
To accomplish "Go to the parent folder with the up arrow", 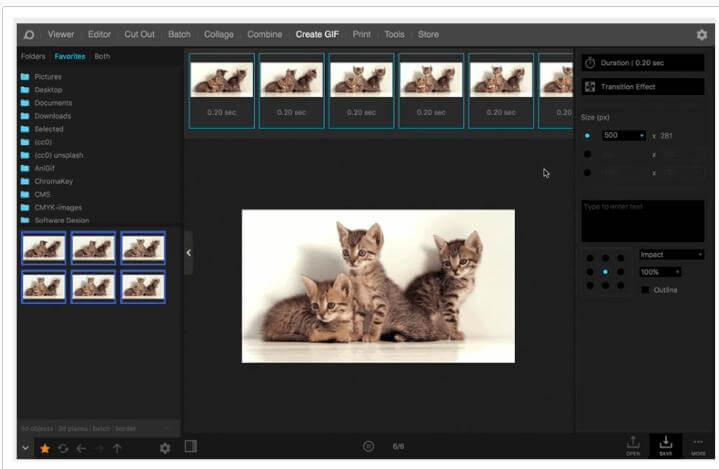I will pyautogui.click(x=117, y=448).
